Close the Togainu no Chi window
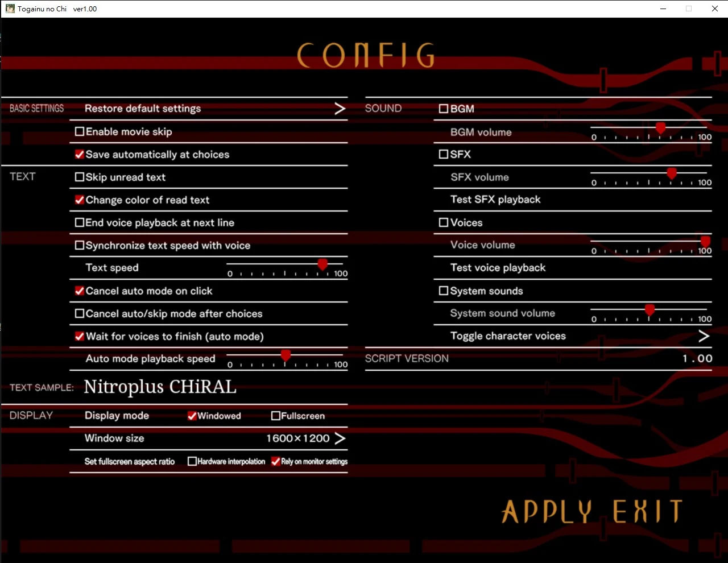 pyautogui.click(x=715, y=9)
